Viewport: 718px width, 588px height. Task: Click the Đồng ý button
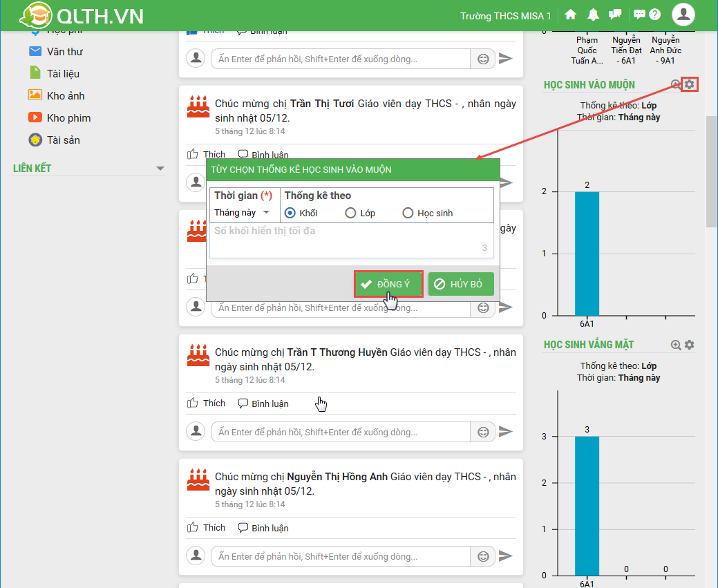tap(388, 284)
